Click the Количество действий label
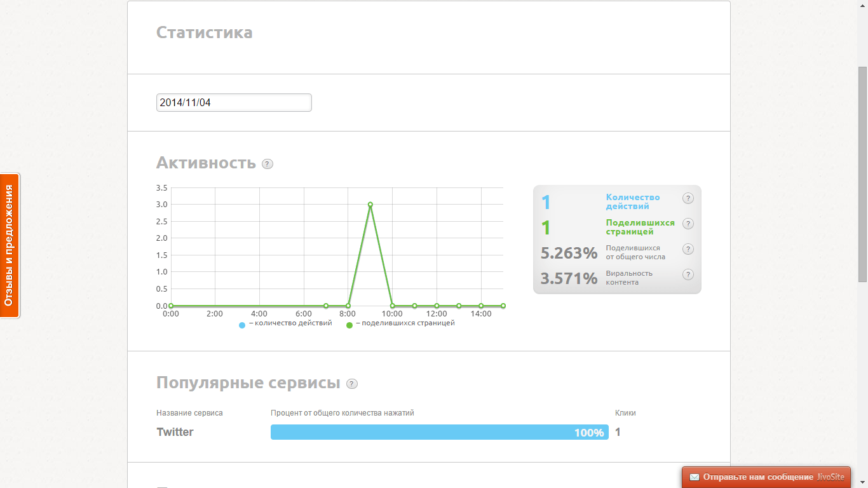 click(633, 202)
